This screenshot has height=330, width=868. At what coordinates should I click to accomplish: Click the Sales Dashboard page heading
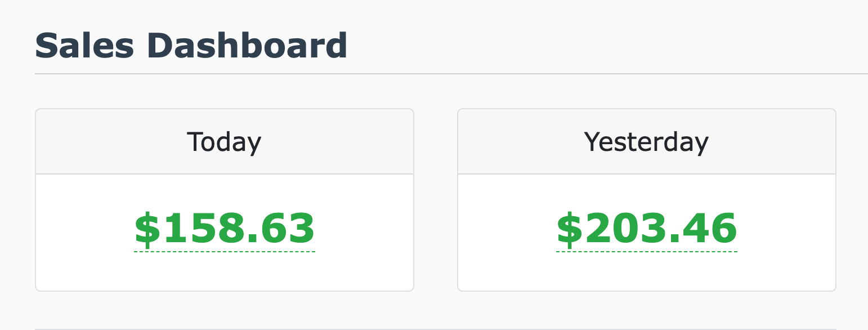(191, 46)
